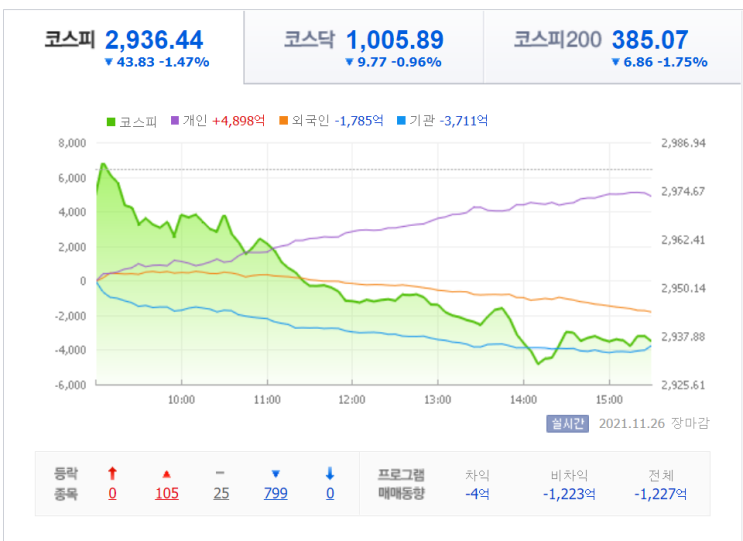Click the orange 외국인 legend swatch
This screenshot has height=541, width=743.
point(283,120)
